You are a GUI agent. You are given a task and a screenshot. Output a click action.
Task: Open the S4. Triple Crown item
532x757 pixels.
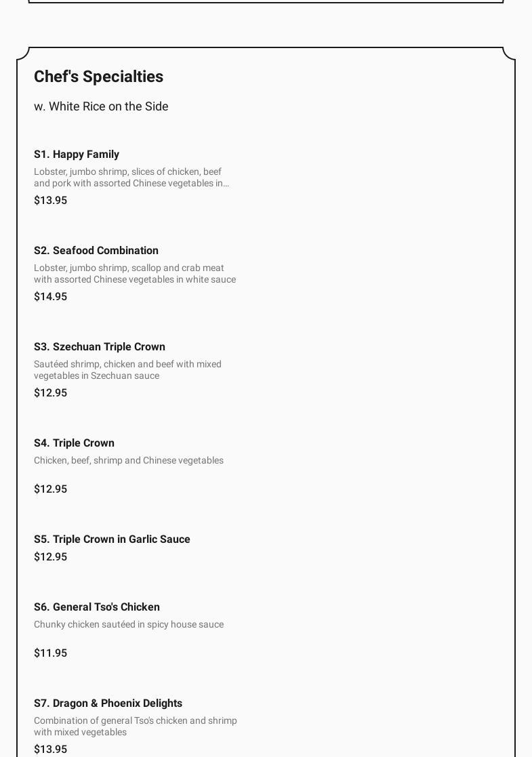(x=75, y=443)
